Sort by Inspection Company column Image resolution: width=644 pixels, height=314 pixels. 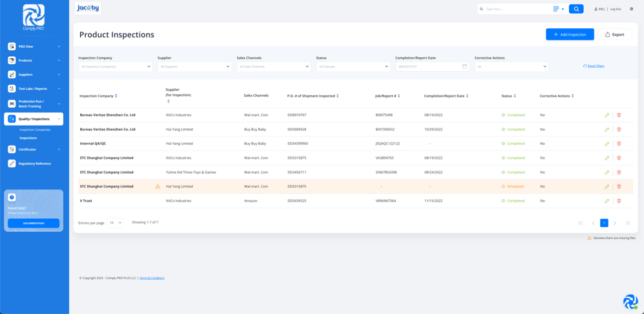pos(116,96)
